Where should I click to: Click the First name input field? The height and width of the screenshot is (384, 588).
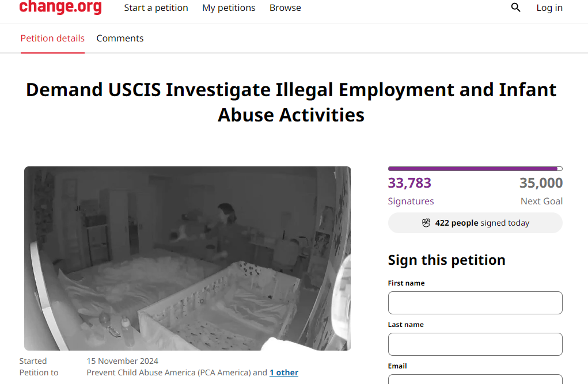coord(475,303)
